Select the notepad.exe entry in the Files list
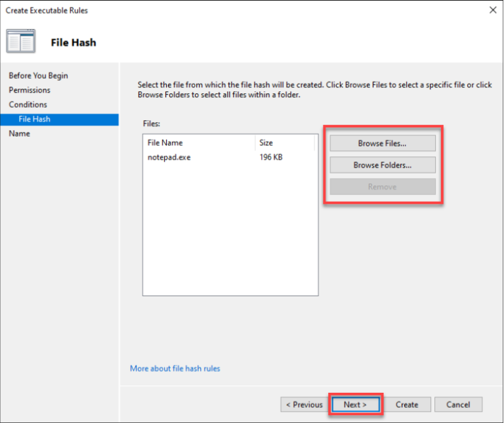This screenshot has width=504, height=423. [x=169, y=157]
